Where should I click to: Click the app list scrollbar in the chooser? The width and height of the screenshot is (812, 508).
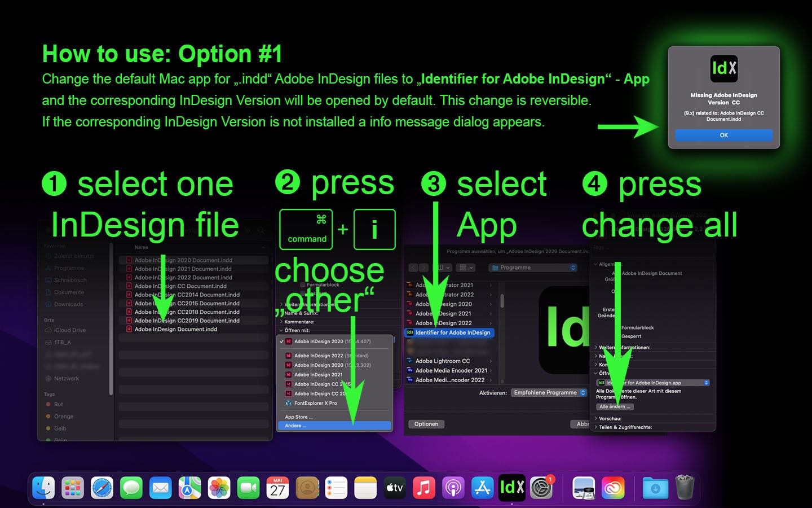(x=502, y=301)
